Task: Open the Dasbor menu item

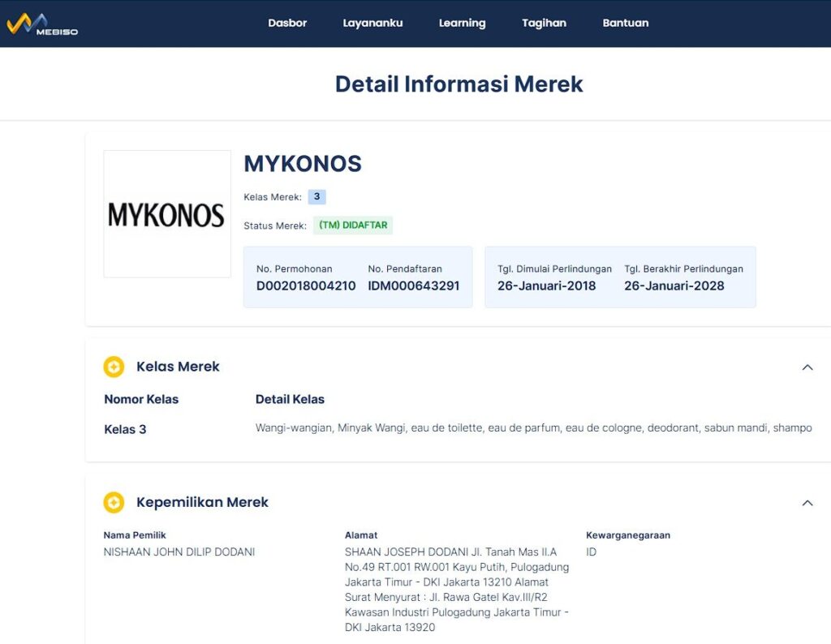Action: pos(287,23)
